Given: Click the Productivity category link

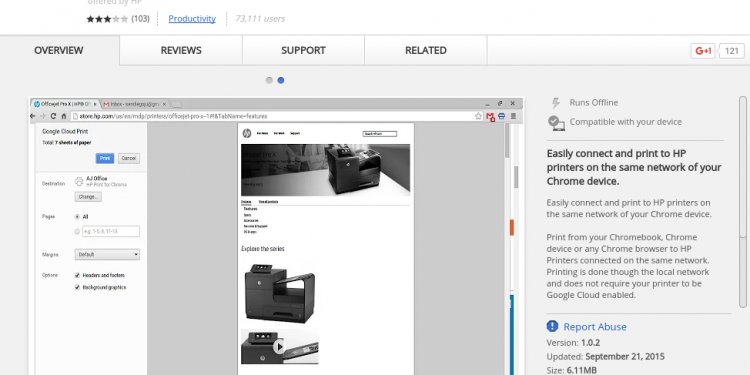Looking at the screenshot, I should pos(192,19).
